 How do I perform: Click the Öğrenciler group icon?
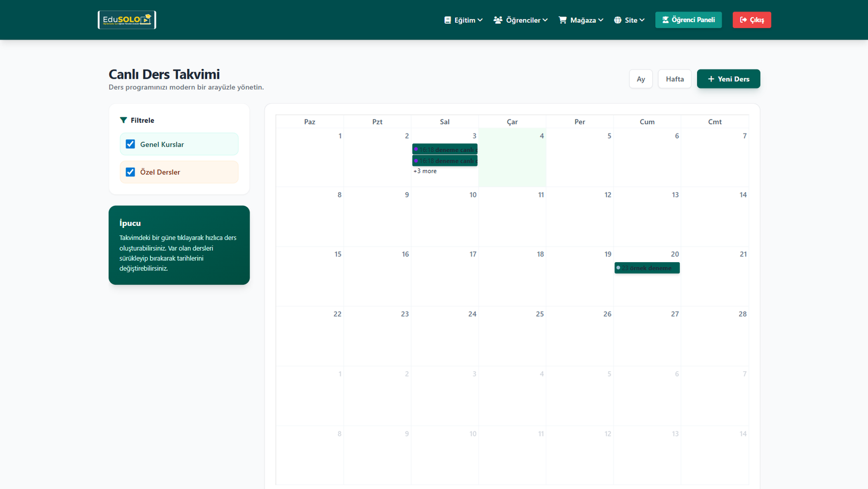coord(498,20)
